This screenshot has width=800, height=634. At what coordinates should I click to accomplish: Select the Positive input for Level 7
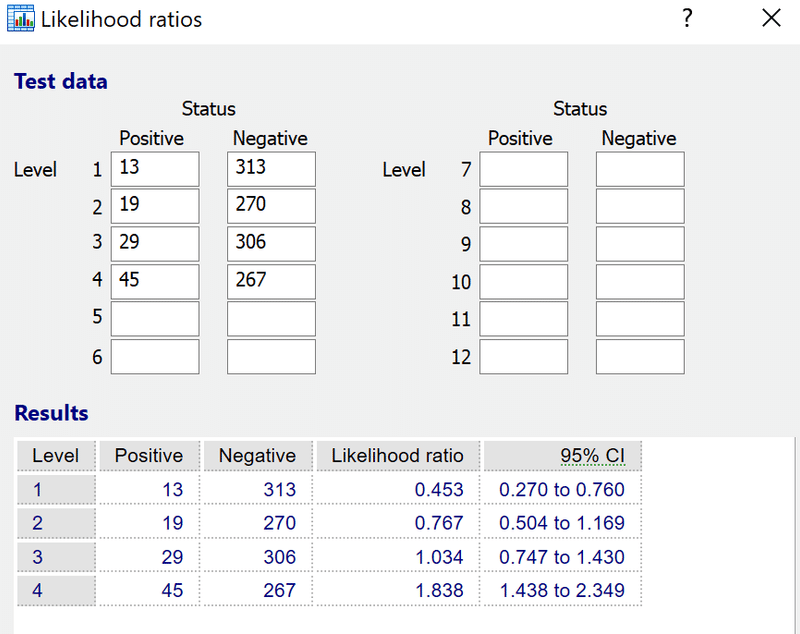[523, 168]
